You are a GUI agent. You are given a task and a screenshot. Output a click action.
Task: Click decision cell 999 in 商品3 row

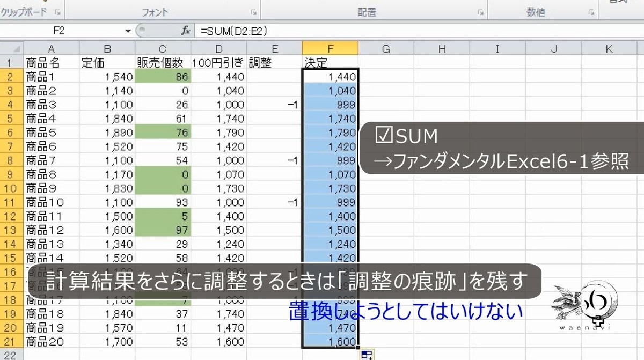330,105
